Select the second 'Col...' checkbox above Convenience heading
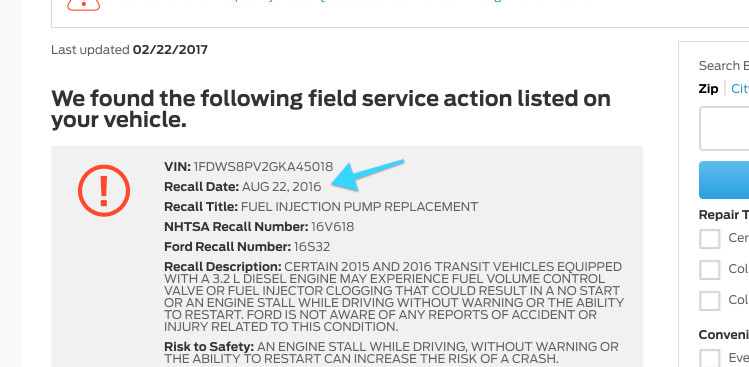 coord(709,301)
